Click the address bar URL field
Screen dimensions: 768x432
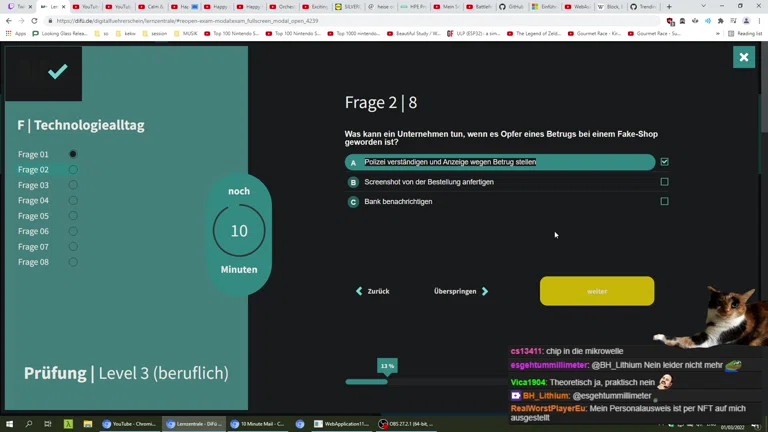click(352, 21)
